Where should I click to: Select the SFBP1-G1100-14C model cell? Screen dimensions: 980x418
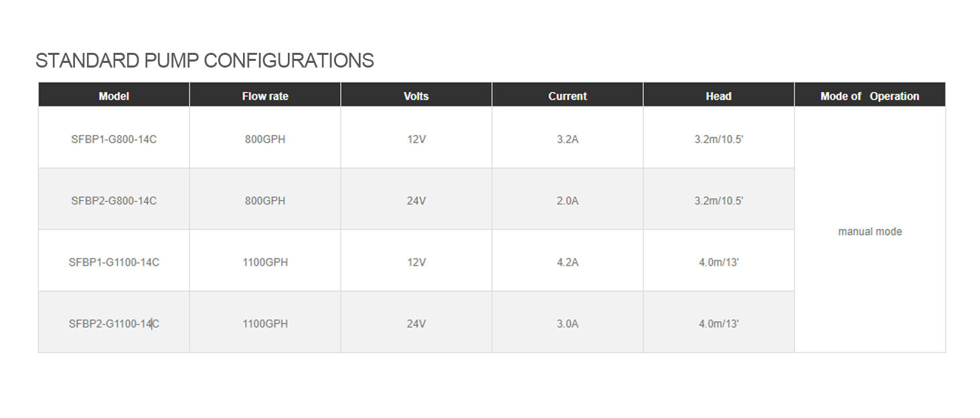click(x=114, y=262)
